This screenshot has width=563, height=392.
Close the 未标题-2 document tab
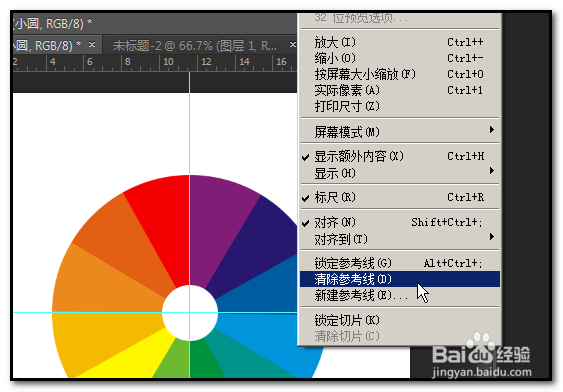[293, 45]
